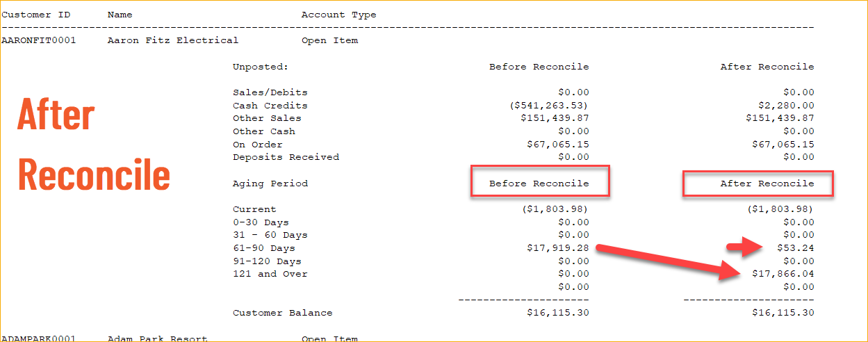
Task: Click the $17,866.04 amount after reconcile
Action: [x=783, y=274]
